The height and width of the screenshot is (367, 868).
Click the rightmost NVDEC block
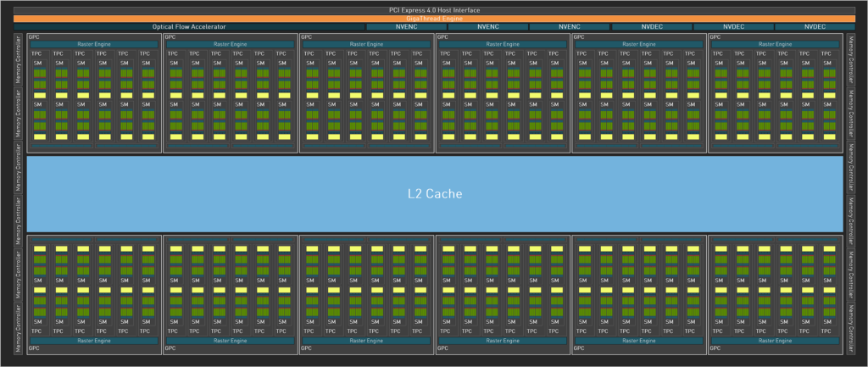pyautogui.click(x=814, y=27)
